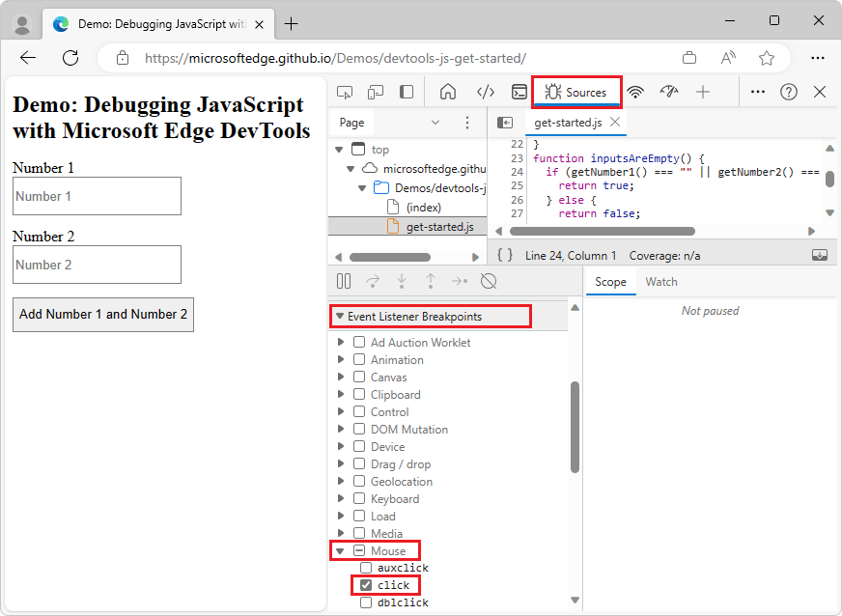Click the Step over next function call icon

(x=375, y=281)
